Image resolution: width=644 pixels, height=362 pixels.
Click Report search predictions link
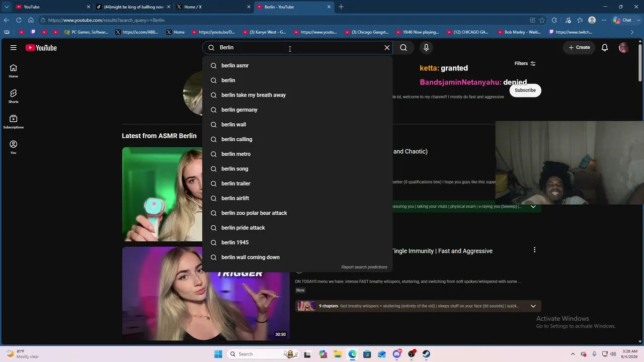coord(364,267)
